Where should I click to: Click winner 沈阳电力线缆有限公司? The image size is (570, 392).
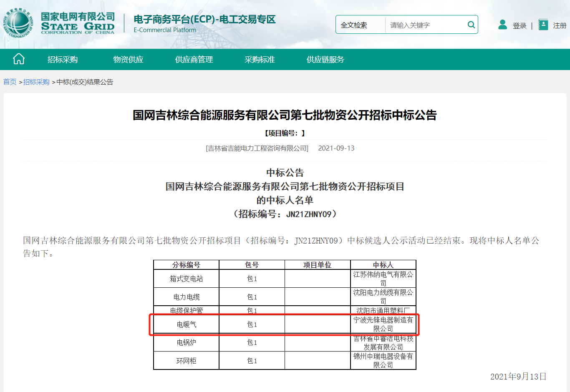point(383,297)
